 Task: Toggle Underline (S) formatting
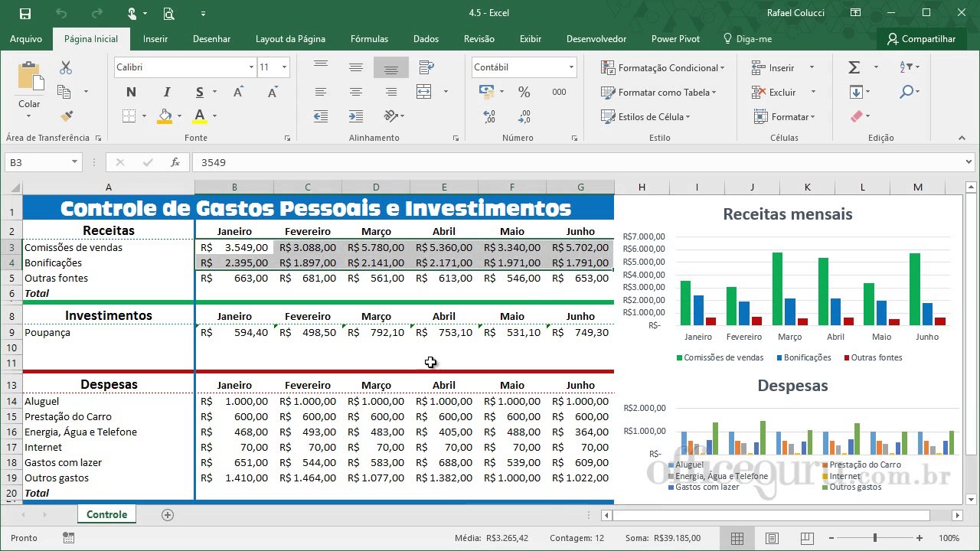(x=199, y=93)
